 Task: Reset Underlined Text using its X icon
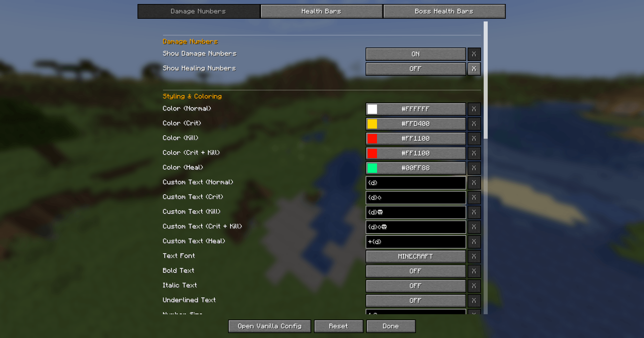[474, 300]
